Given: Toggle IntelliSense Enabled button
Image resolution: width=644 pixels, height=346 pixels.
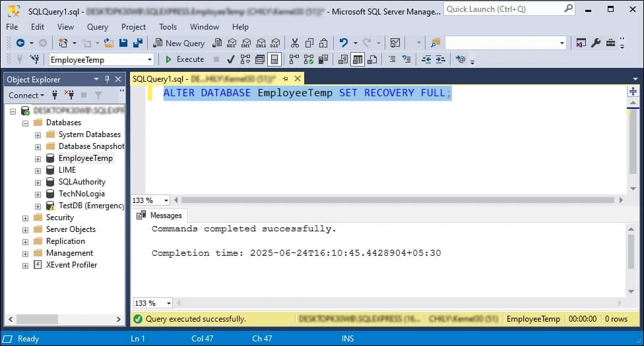Looking at the screenshot, I should [274, 59].
